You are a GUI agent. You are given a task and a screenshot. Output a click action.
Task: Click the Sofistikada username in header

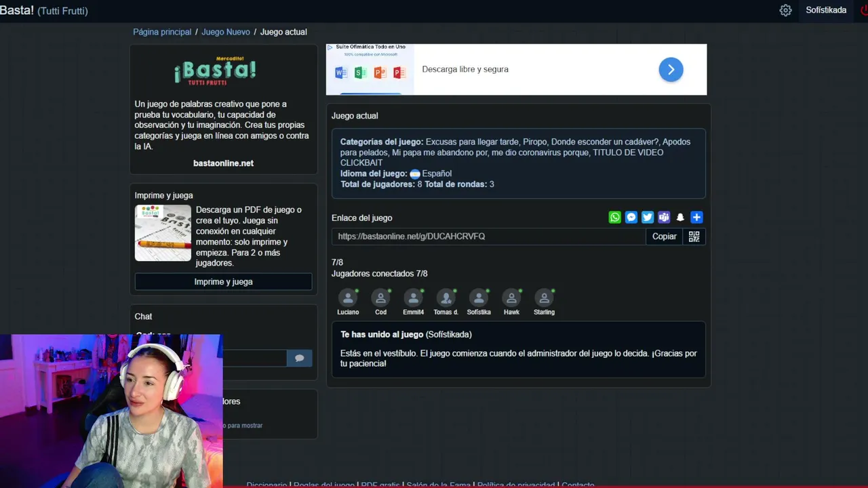coord(826,10)
